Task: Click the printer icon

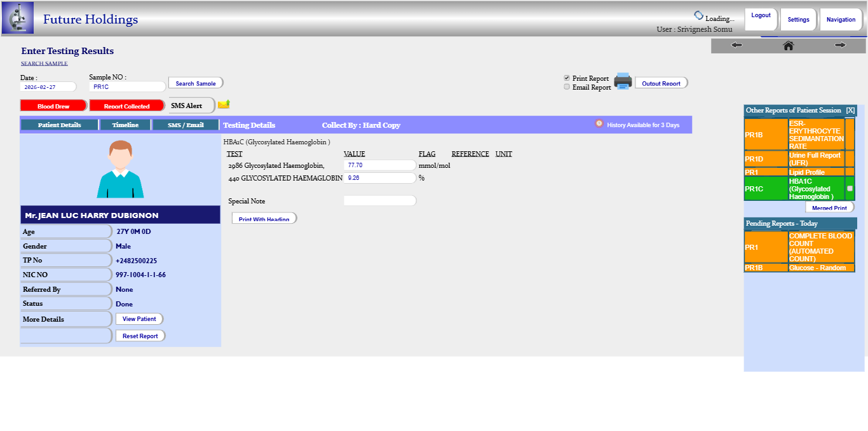Action: 623,81
